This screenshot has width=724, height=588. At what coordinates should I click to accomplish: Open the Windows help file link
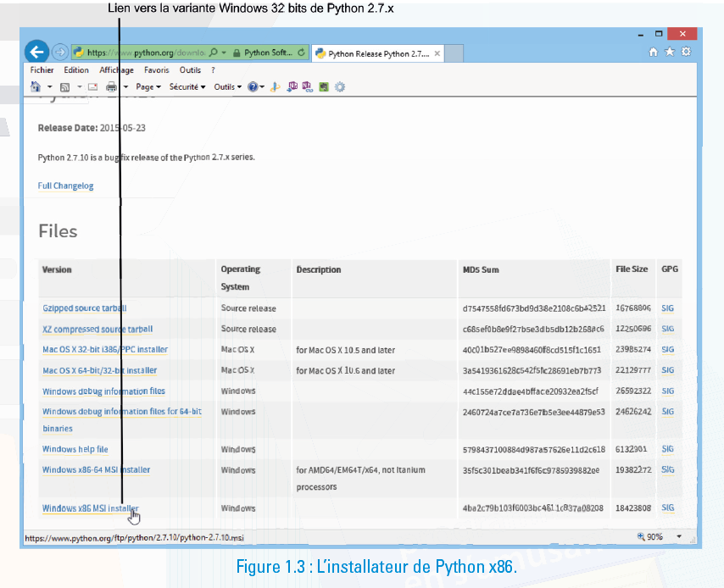coord(75,449)
